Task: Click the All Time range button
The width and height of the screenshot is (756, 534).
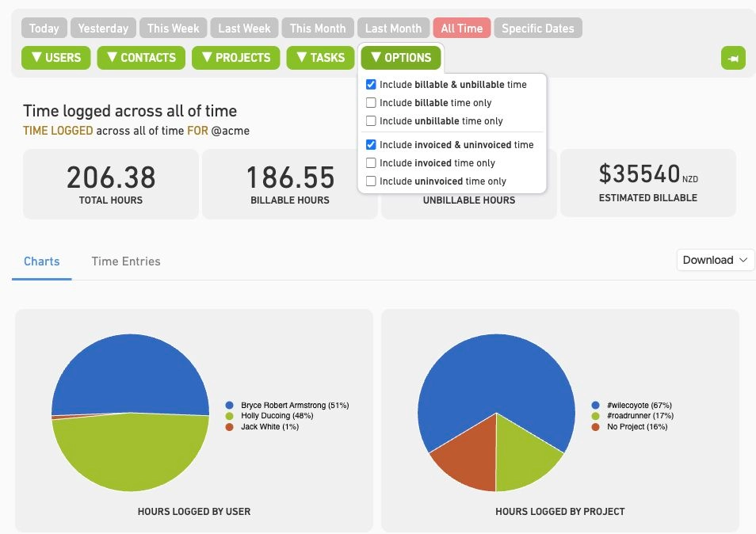Action: pos(461,29)
